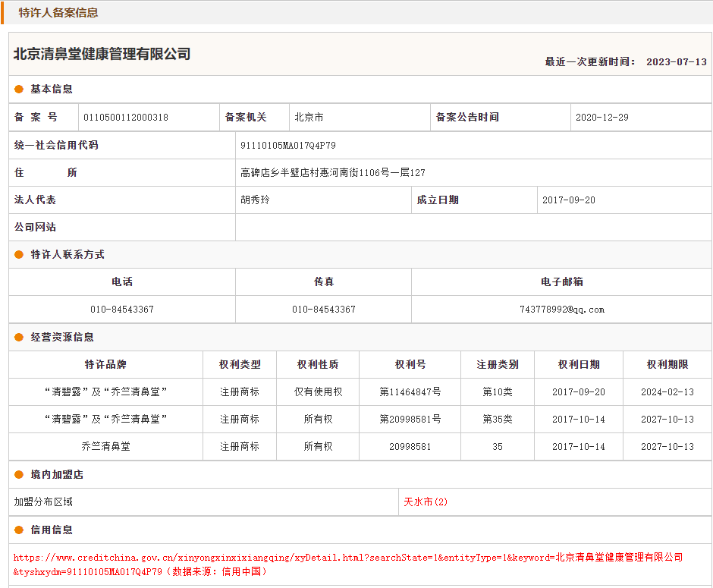Screen dimensions: 713x588
Task: Click the 天水市(2) franchise region link
Action: (x=426, y=502)
